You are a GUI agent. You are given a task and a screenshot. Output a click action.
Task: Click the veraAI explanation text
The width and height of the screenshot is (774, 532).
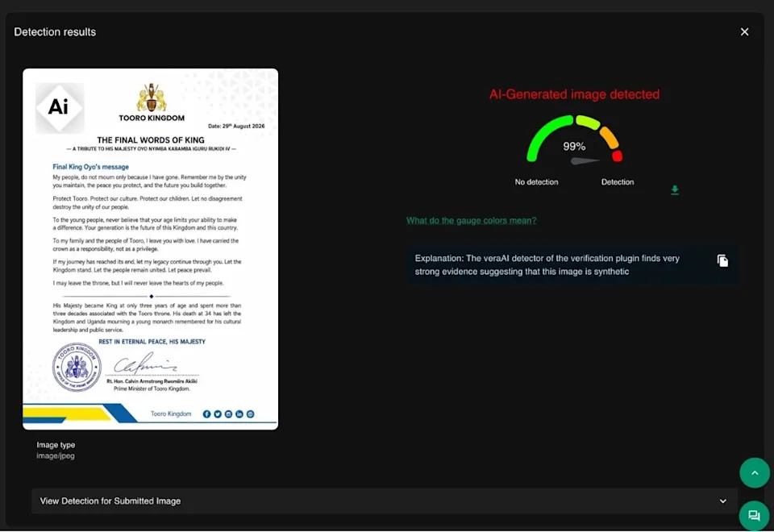pos(547,265)
